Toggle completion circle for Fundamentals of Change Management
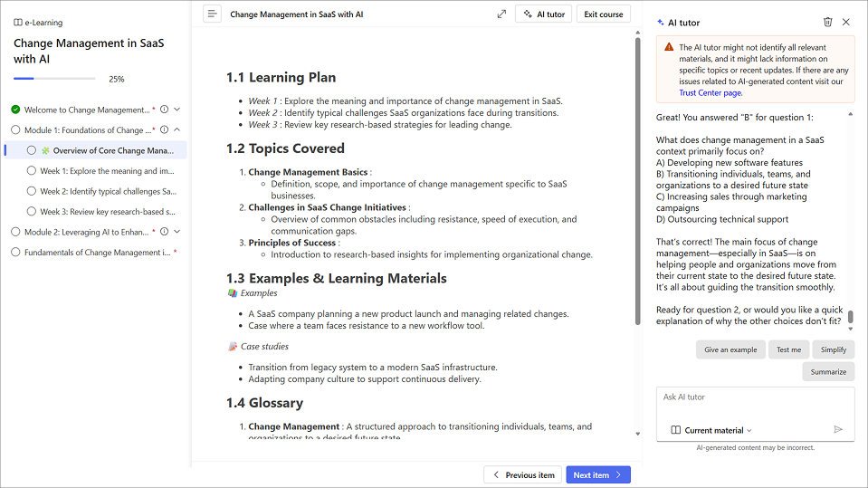The image size is (868, 488). tap(15, 253)
